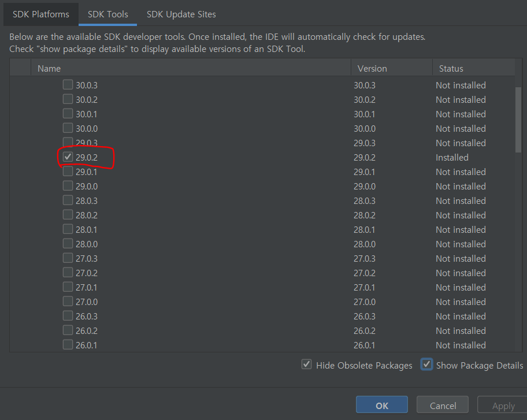Toggle Show Package Details checkbox
Image resolution: width=527 pixels, height=420 pixels.
pos(427,364)
